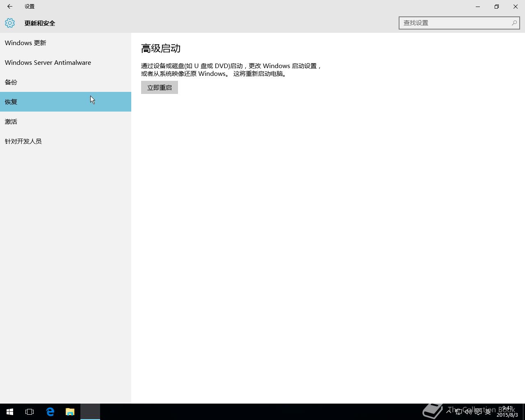Switch to the active Settings taskbar button
Viewport: 525px width, 420px height.
click(90, 412)
